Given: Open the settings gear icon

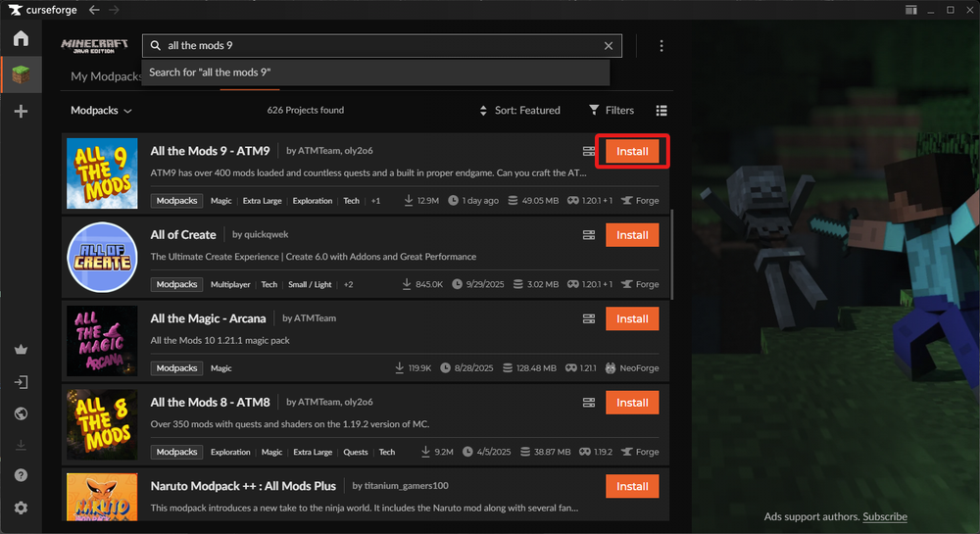Looking at the screenshot, I should tap(21, 508).
